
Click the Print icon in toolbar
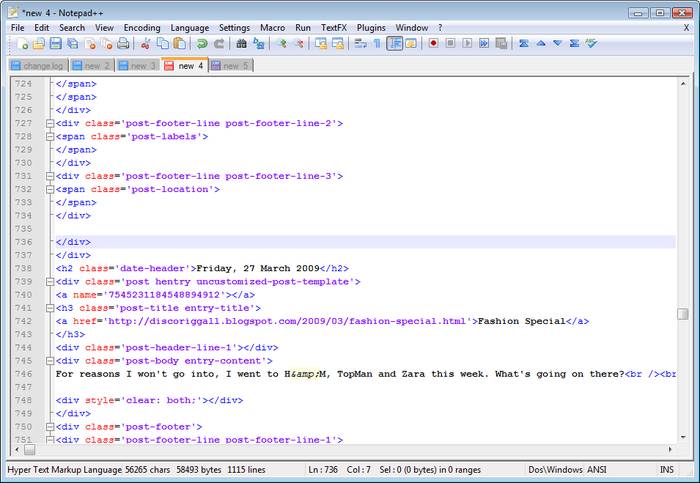[x=123, y=44]
